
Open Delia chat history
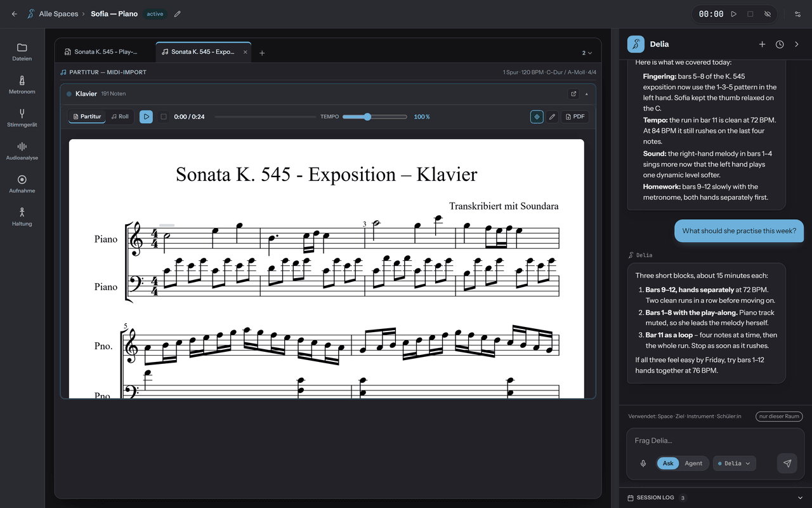pyautogui.click(x=780, y=44)
